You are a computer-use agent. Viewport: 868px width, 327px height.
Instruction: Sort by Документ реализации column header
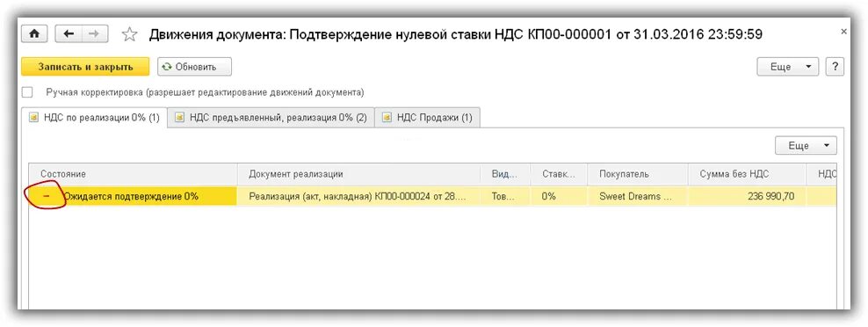tap(359, 174)
